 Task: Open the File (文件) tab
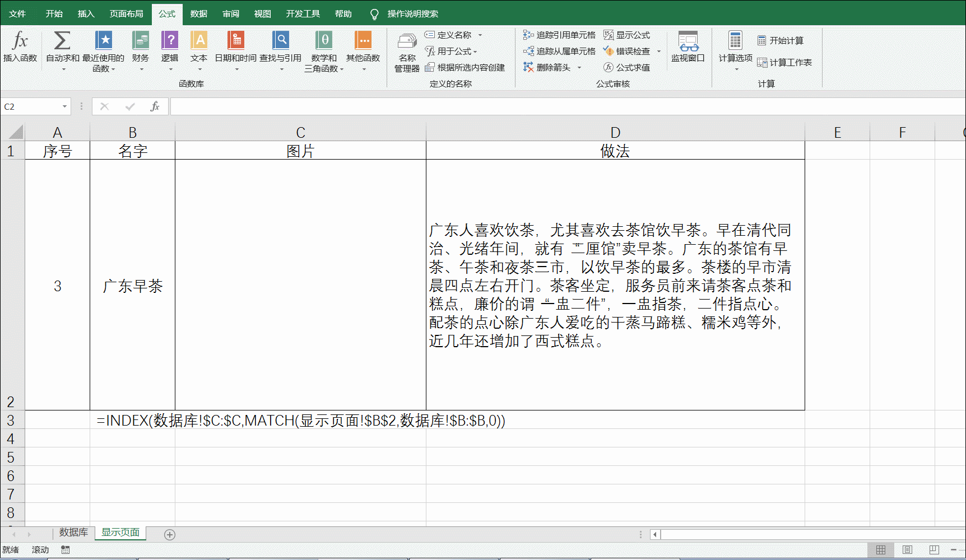click(x=17, y=13)
